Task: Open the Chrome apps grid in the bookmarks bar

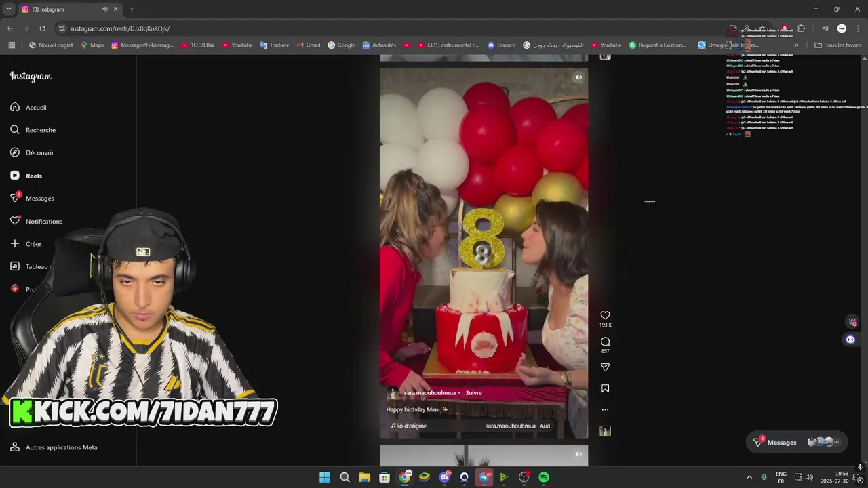Action: pyautogui.click(x=12, y=45)
